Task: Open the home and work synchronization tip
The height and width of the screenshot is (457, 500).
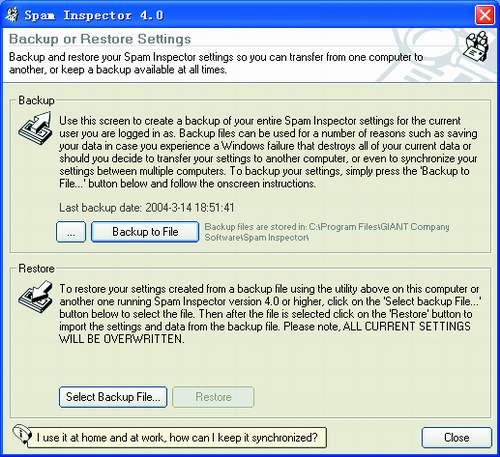Action: [x=177, y=437]
